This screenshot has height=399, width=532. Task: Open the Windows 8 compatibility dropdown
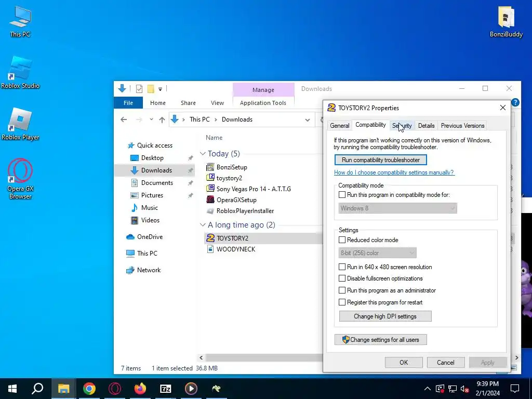tap(397, 208)
